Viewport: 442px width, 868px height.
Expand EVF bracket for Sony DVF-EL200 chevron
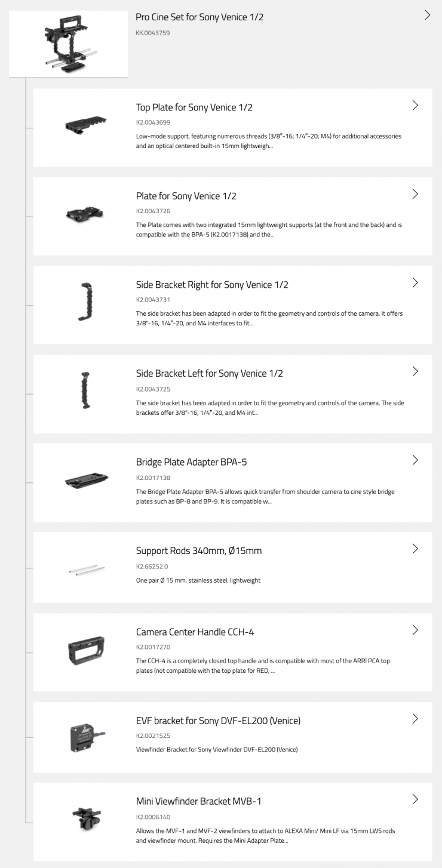click(x=415, y=719)
